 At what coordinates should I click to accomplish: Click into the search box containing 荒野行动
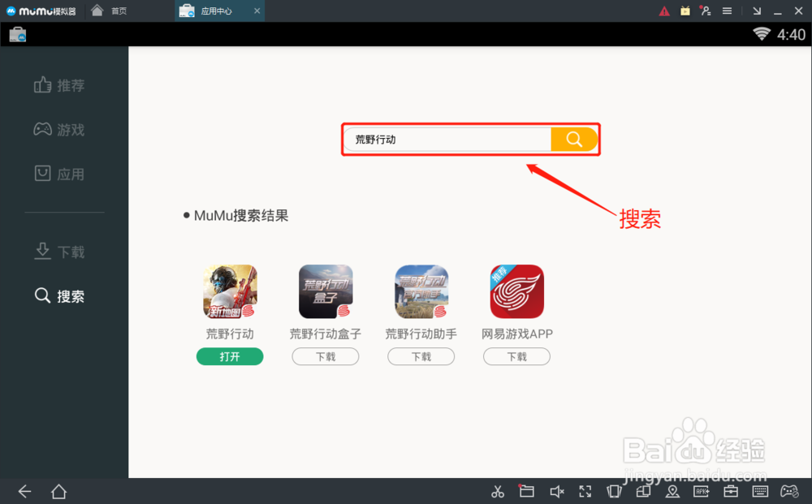coord(448,140)
